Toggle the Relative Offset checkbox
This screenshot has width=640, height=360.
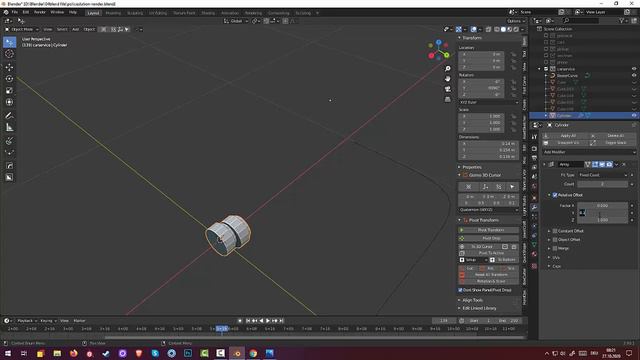(x=555, y=195)
